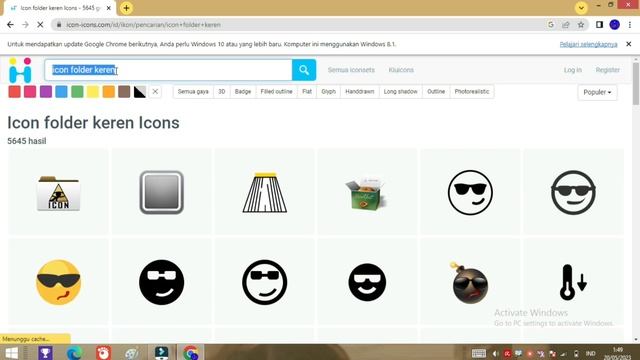Open Microsoft Edge from taskbar
The width and height of the screenshot is (640, 360).
[x=74, y=352]
